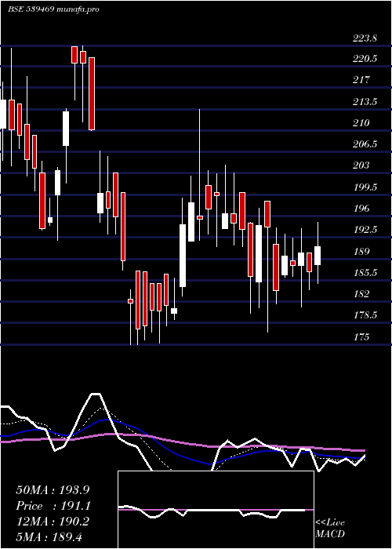392x549 pixels.
Task: Click the 185.5 price level label
Action: [x=365, y=272]
